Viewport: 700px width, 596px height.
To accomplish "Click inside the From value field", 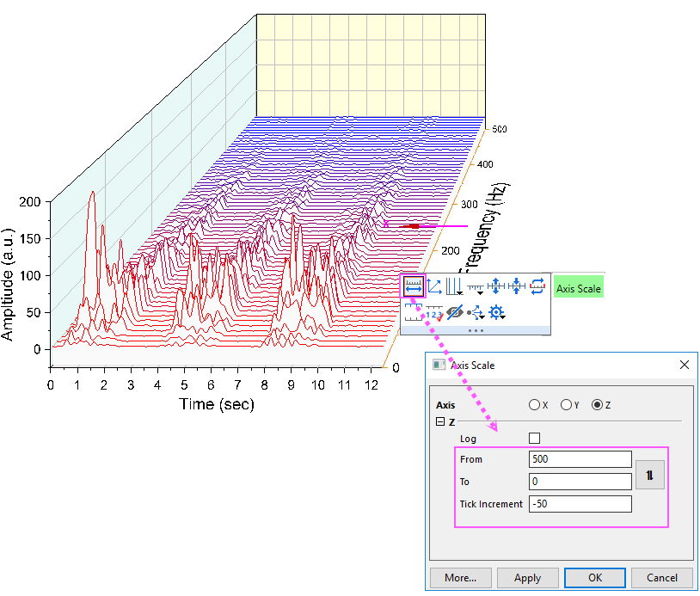I will [580, 458].
